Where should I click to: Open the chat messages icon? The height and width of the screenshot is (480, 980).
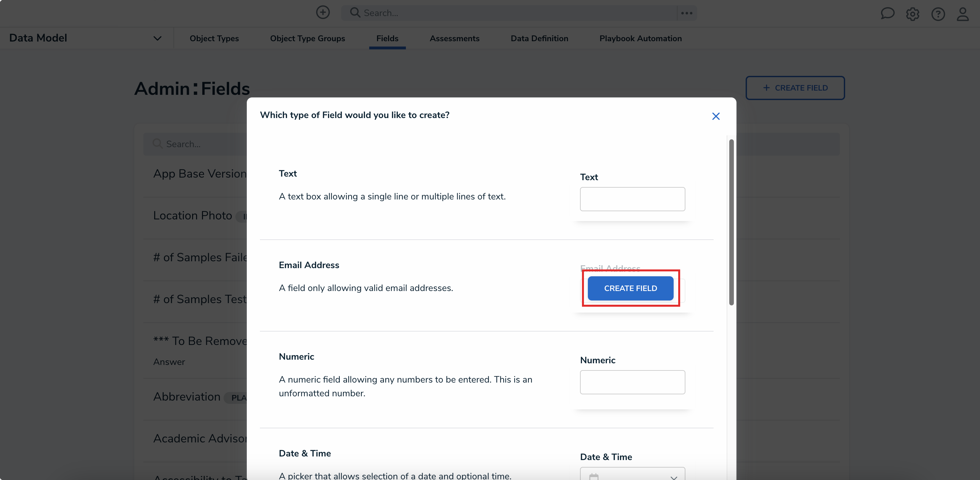coord(888,14)
